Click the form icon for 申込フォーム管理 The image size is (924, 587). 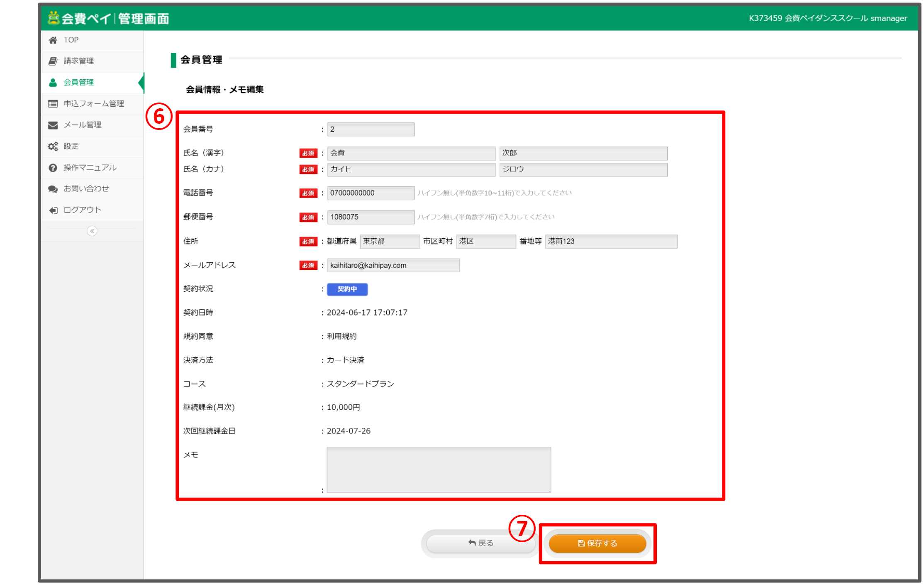(x=53, y=104)
